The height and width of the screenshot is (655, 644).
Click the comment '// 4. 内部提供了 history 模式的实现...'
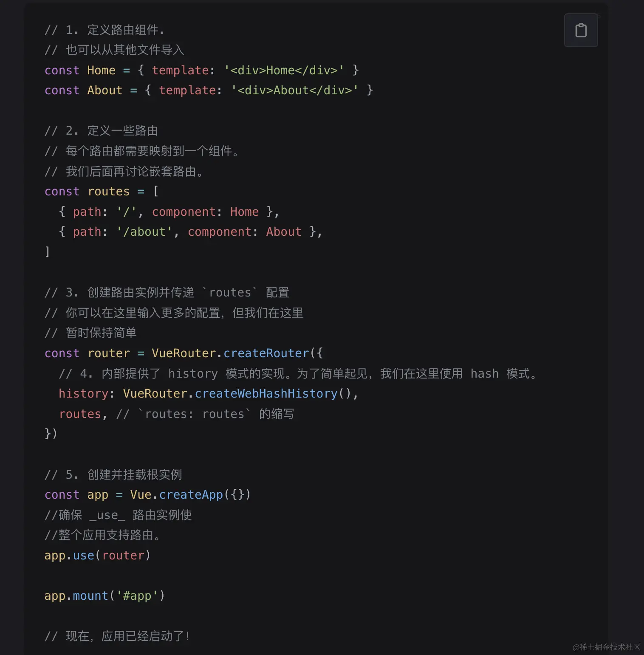coord(299,374)
